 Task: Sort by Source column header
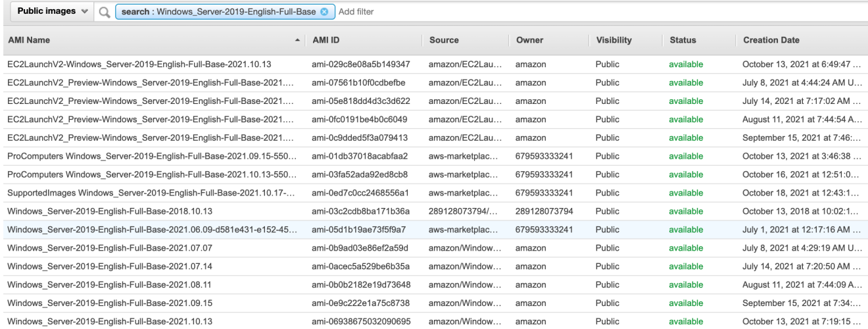click(x=444, y=40)
